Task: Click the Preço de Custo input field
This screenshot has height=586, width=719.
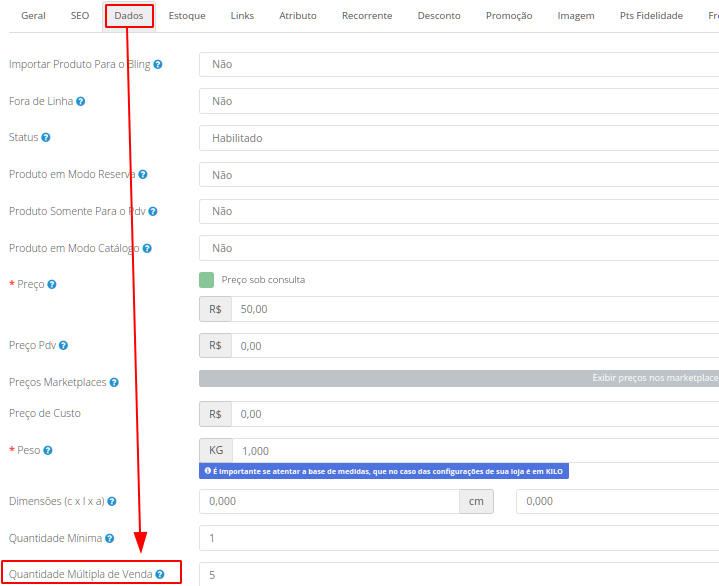Action: click(x=475, y=414)
